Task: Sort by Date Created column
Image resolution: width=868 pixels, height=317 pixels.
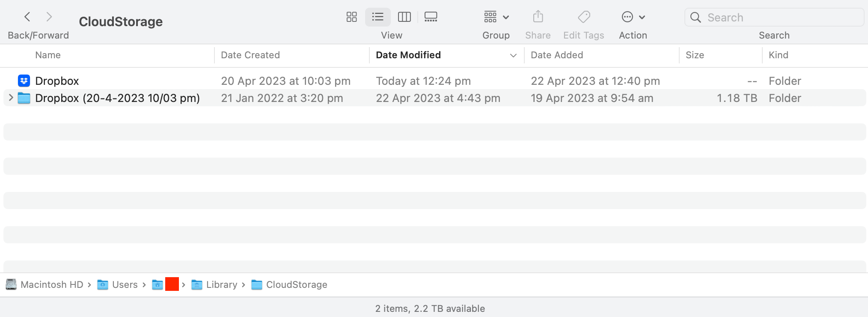Action: click(250, 55)
